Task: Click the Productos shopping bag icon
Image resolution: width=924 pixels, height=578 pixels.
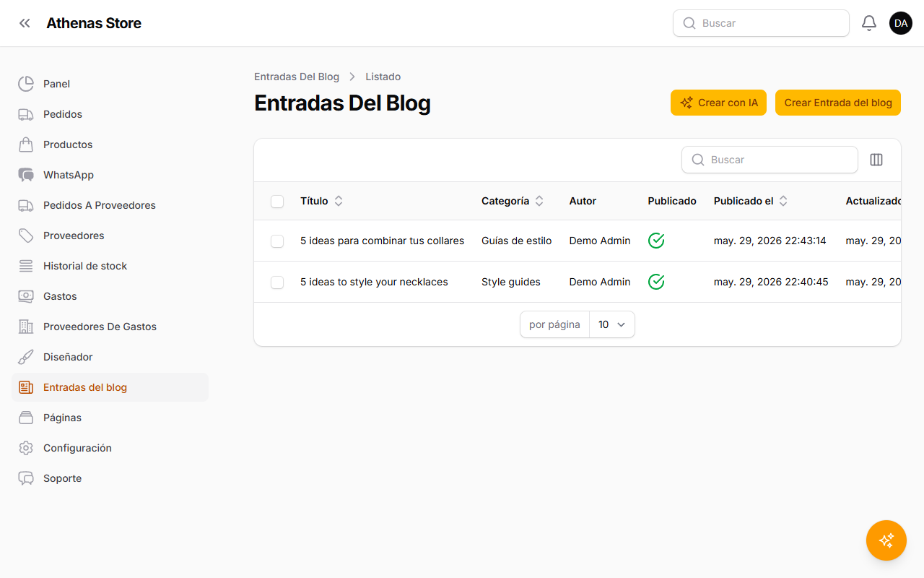Action: pyautogui.click(x=26, y=144)
